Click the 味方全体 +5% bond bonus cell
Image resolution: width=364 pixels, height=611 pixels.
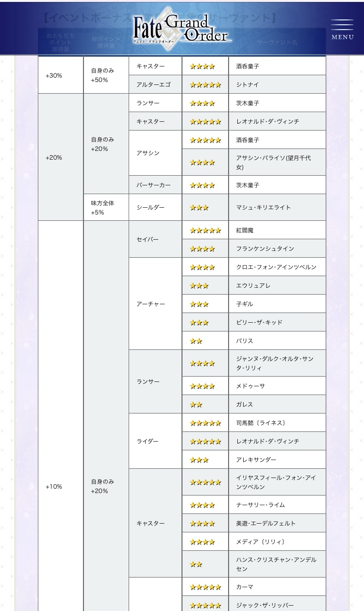coord(103,207)
